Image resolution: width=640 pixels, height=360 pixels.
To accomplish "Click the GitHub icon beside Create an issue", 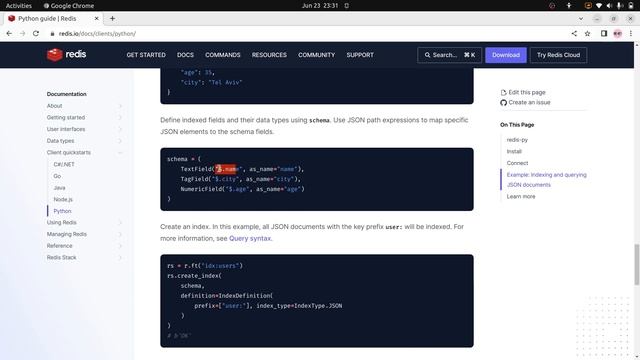I will tap(503, 102).
